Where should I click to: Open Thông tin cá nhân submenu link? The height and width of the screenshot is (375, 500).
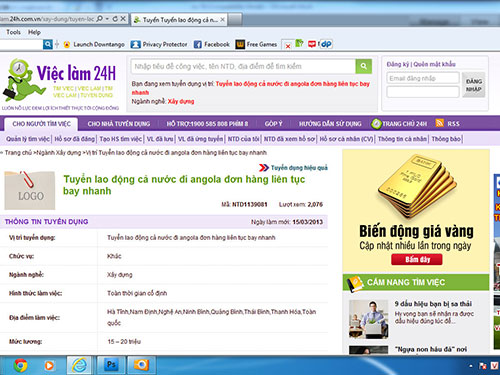402,139
